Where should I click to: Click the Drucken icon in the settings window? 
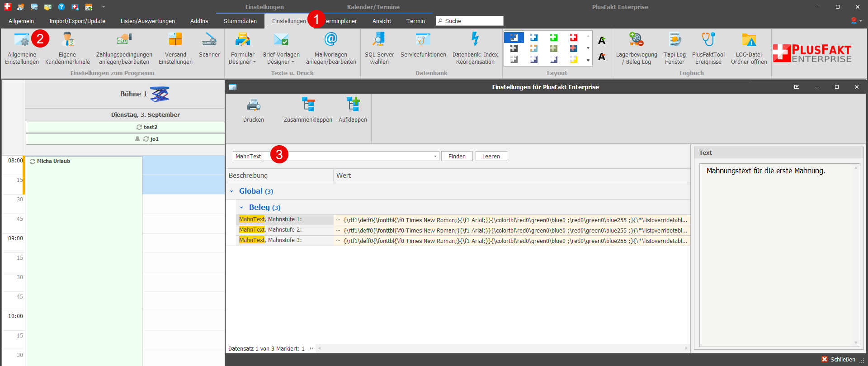(x=254, y=110)
